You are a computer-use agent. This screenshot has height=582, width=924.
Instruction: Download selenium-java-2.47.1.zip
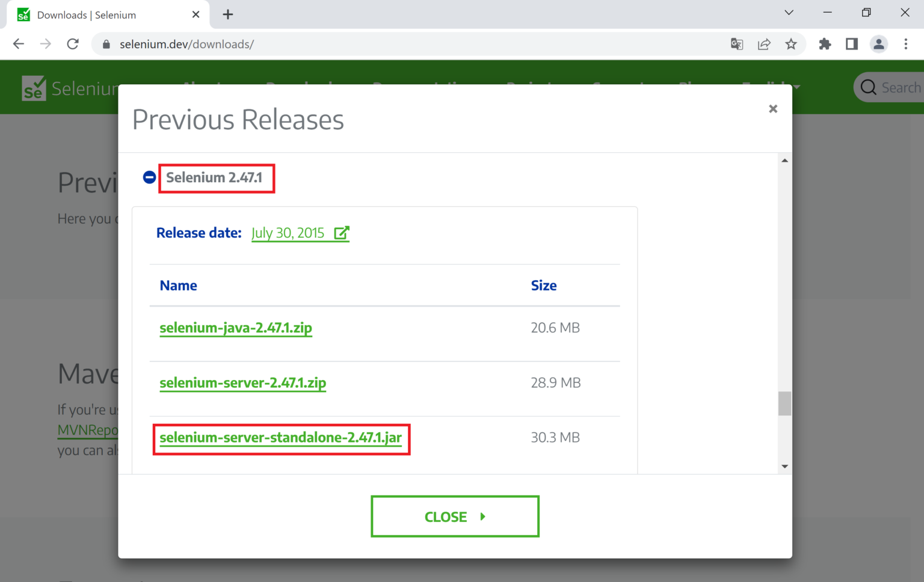pos(236,328)
